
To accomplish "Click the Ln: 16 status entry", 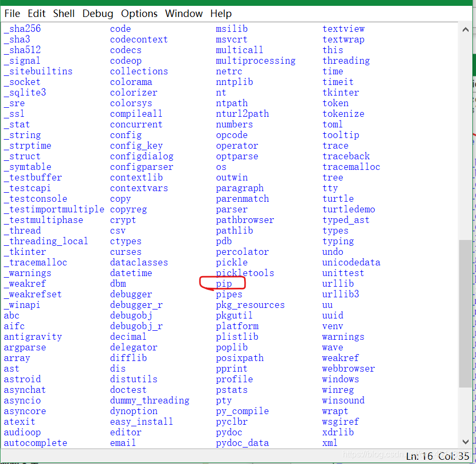I will tap(420, 456).
